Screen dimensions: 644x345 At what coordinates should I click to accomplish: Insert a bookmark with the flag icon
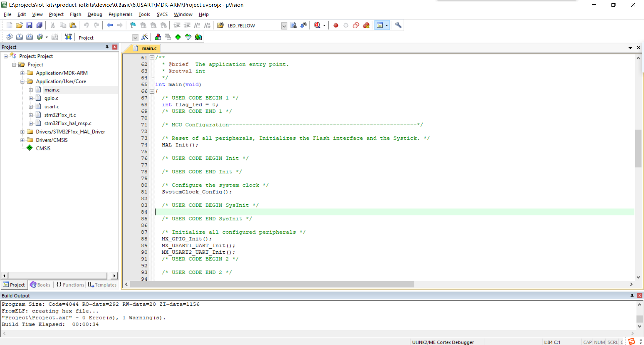[x=133, y=25]
